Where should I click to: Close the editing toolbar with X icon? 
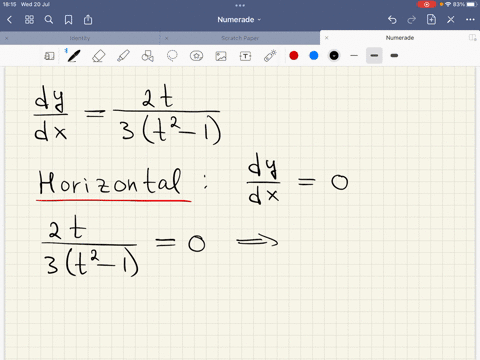[451, 20]
